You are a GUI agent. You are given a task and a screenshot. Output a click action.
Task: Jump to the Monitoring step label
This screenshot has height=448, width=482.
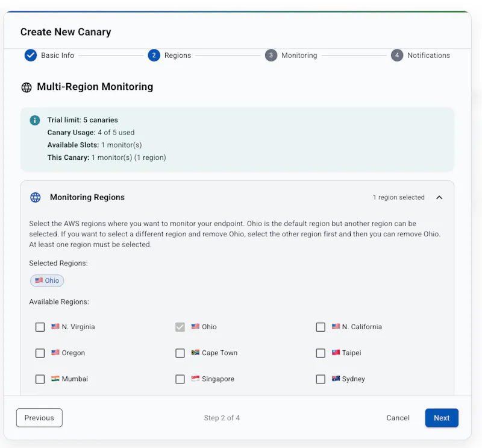tap(299, 55)
